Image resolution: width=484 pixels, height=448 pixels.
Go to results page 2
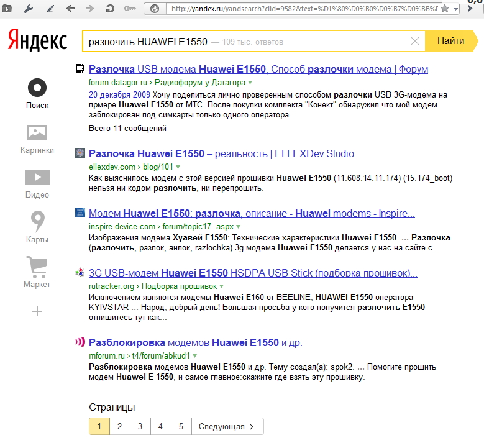[x=119, y=426]
